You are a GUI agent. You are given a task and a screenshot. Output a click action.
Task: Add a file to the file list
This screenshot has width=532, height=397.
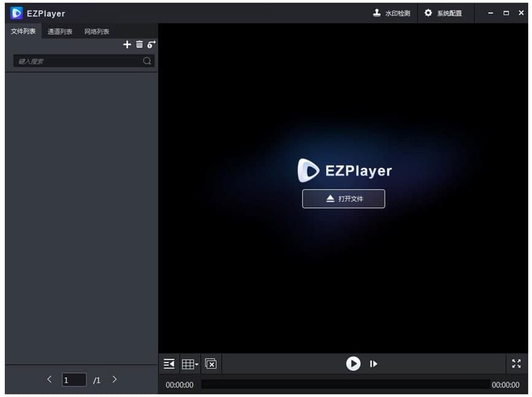coord(127,44)
